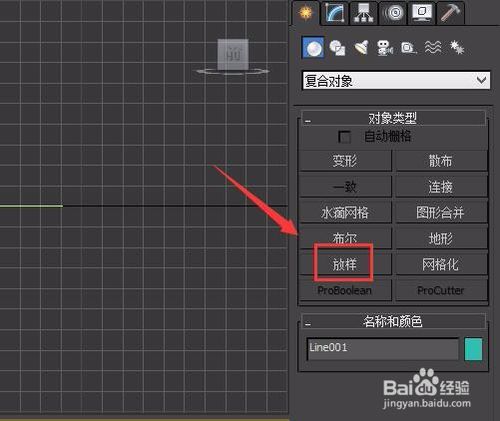
Task: Collapse the 对象类型 rollout
Action: [393, 118]
